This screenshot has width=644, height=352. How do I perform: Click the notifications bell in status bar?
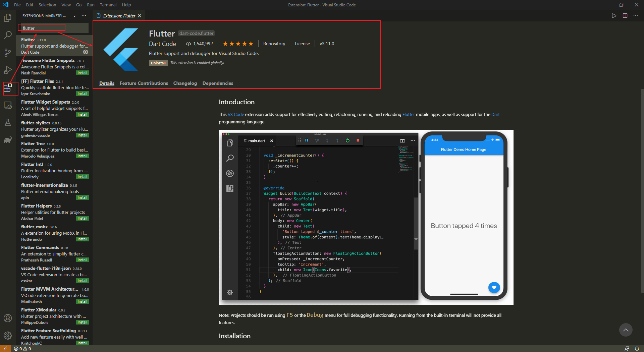pyautogui.click(x=637, y=349)
